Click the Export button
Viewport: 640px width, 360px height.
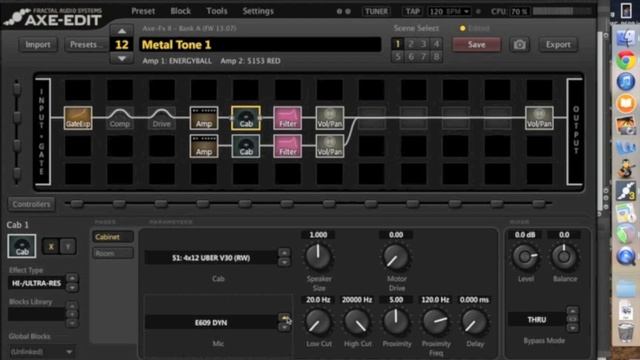[558, 44]
